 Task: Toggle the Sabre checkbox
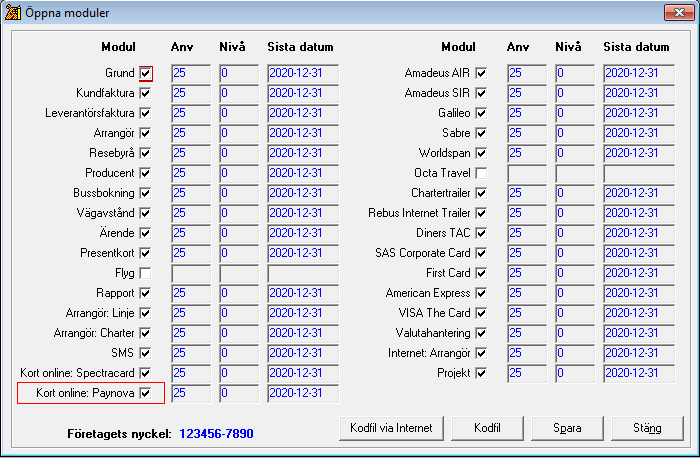click(481, 133)
